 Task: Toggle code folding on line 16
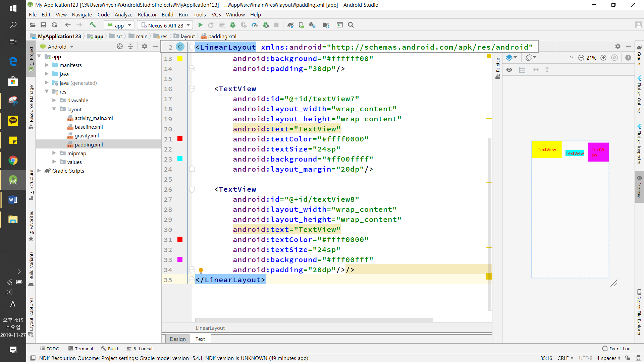[192, 89]
